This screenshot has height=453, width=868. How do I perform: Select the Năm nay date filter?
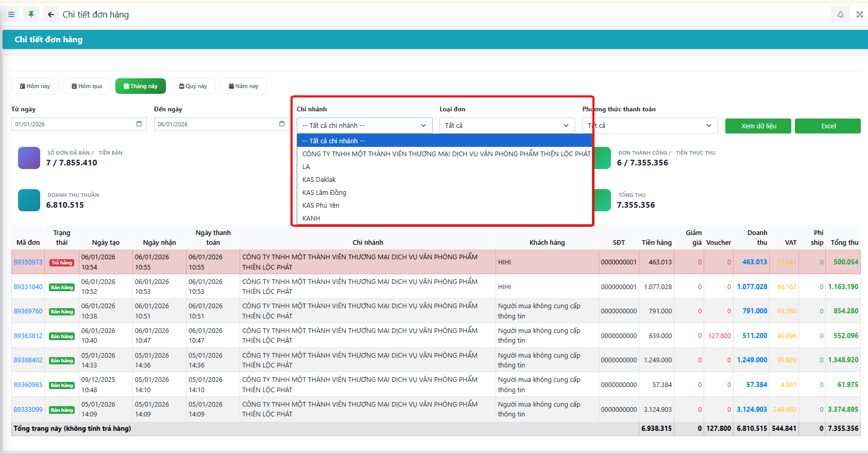pos(243,86)
